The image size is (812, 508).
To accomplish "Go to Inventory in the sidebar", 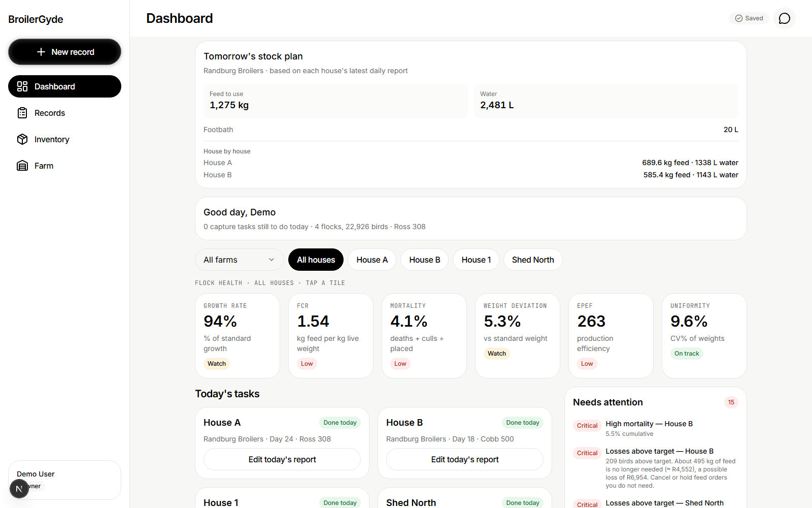I will point(64,139).
